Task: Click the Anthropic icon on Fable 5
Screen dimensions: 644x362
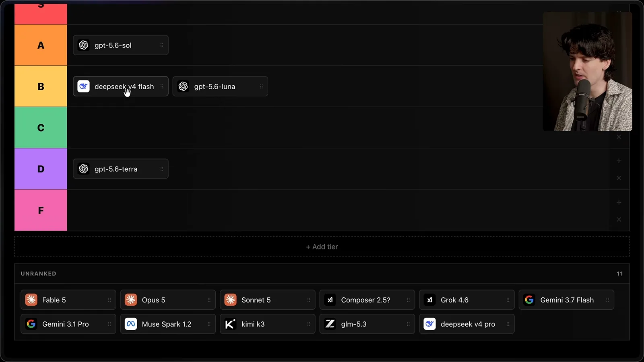Action: point(31,300)
